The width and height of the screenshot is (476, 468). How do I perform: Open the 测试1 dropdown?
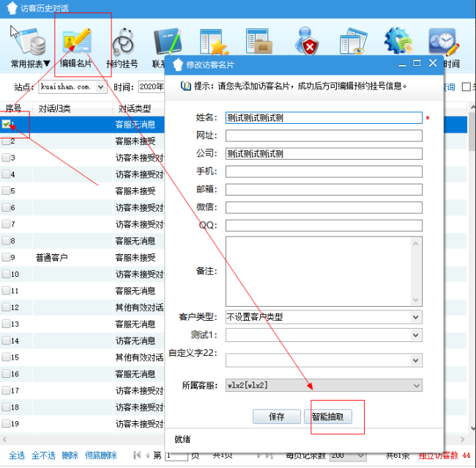416,335
